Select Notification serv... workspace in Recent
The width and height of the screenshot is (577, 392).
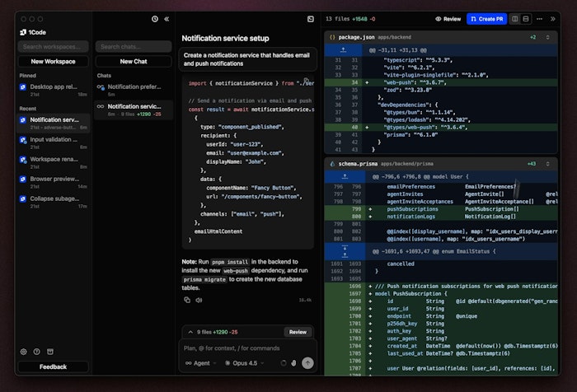pyautogui.click(x=54, y=123)
